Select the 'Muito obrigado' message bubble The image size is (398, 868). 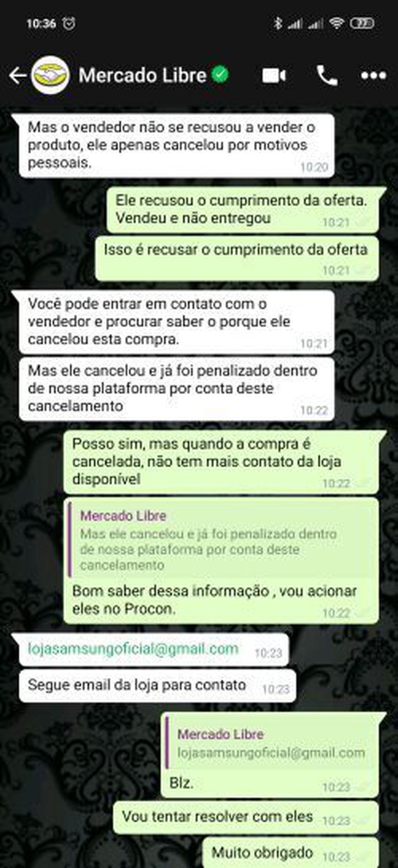coord(290,853)
